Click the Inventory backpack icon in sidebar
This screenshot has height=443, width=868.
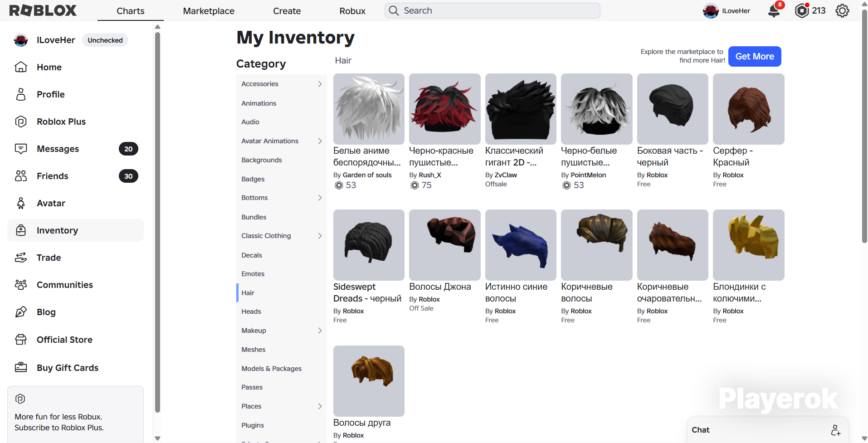coord(21,230)
